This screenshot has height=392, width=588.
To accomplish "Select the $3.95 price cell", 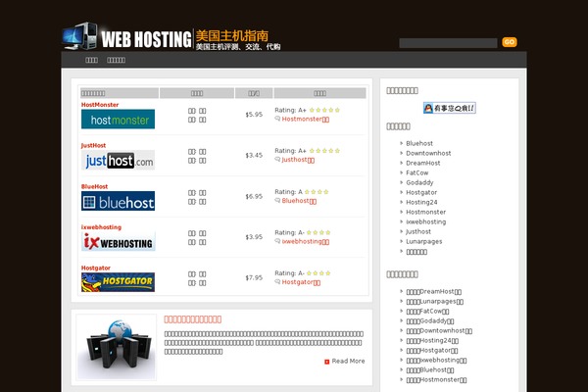I will coord(254,237).
